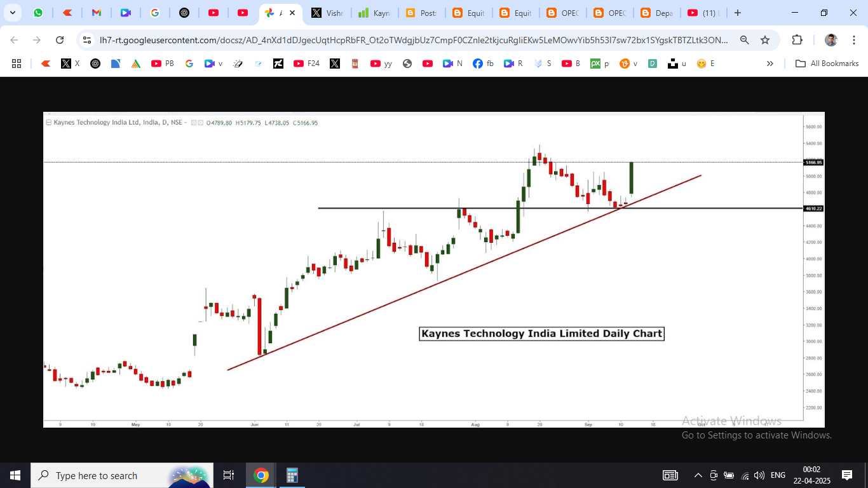
Task: Click the 4610.22 price label on axis
Action: coord(814,208)
